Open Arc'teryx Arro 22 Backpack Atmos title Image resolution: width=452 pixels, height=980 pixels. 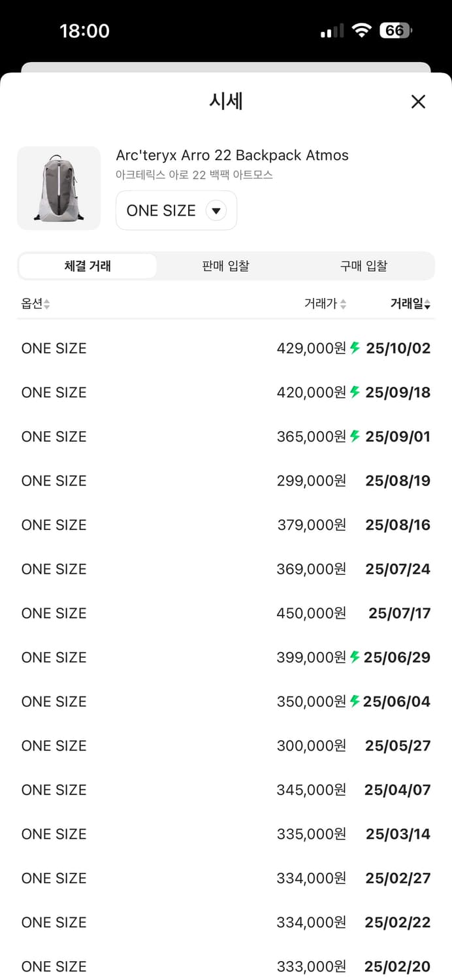(232, 155)
